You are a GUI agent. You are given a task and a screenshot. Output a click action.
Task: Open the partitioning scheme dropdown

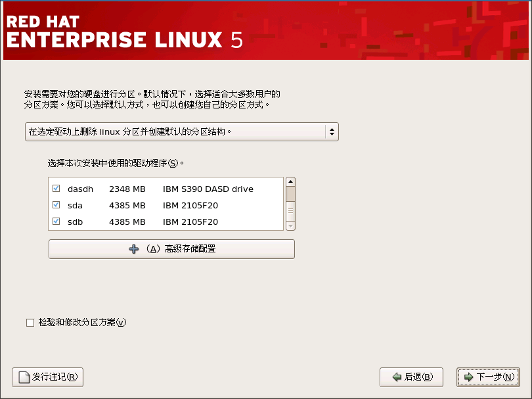[x=182, y=131]
